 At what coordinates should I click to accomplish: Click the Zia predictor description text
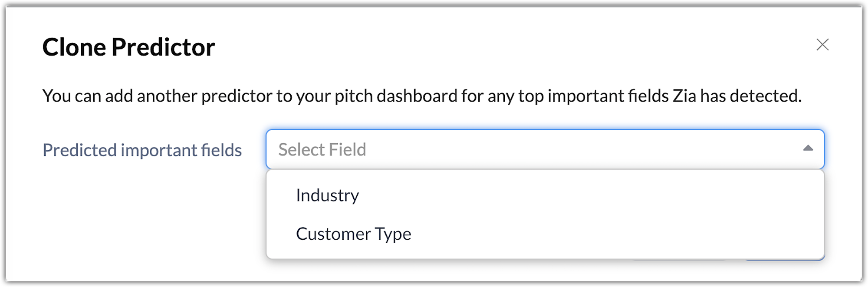(421, 96)
